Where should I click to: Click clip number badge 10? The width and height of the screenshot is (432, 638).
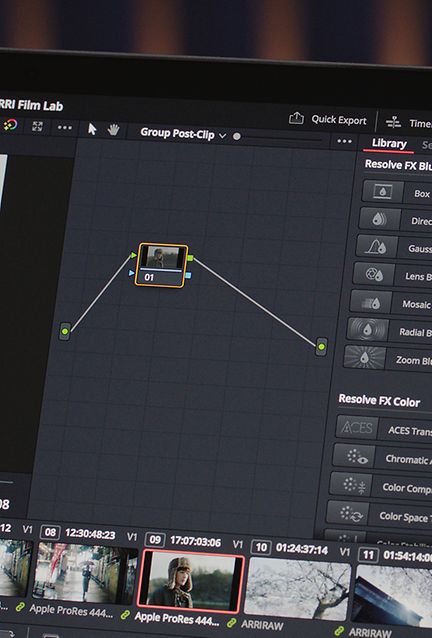pos(261,547)
